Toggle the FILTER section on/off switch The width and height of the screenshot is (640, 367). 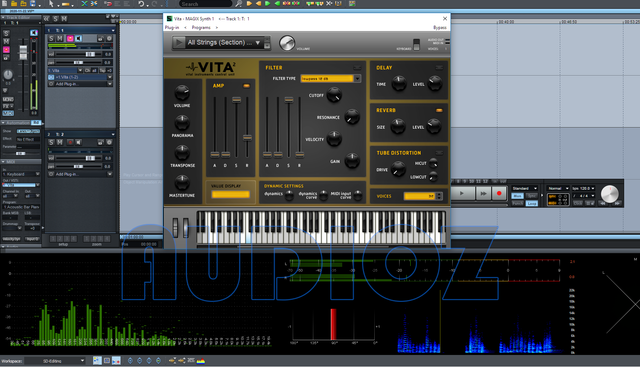tap(357, 68)
